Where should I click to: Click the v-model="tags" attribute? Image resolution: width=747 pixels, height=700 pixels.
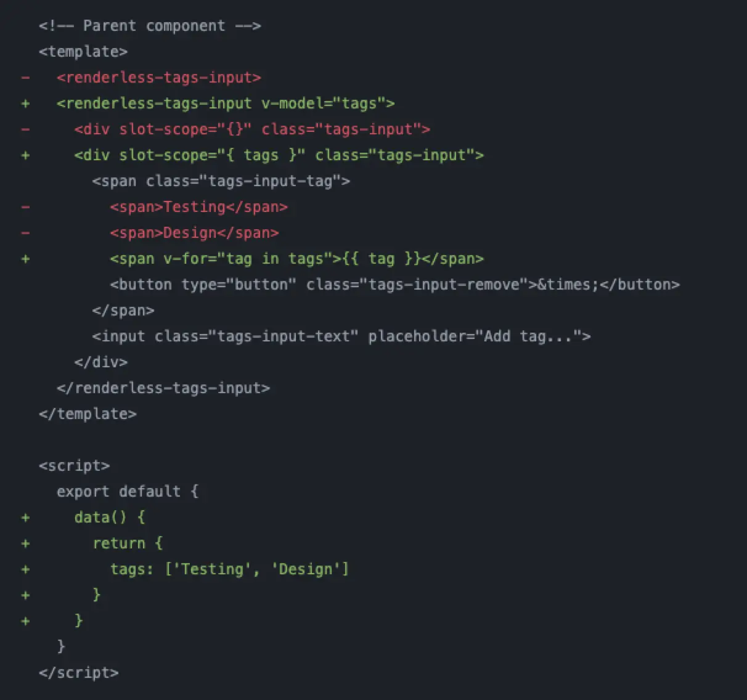point(328,104)
